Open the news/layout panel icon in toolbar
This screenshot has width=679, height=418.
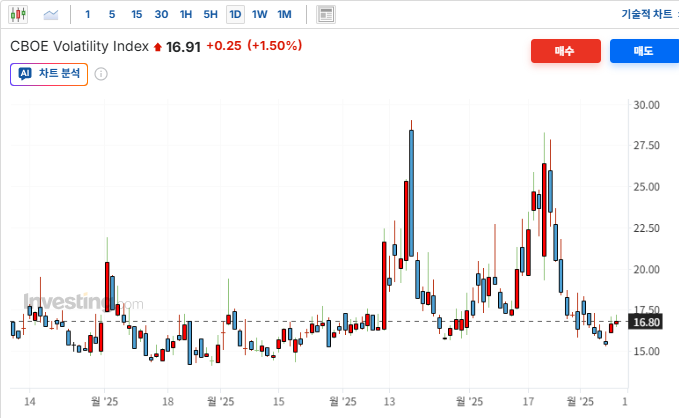coord(326,14)
